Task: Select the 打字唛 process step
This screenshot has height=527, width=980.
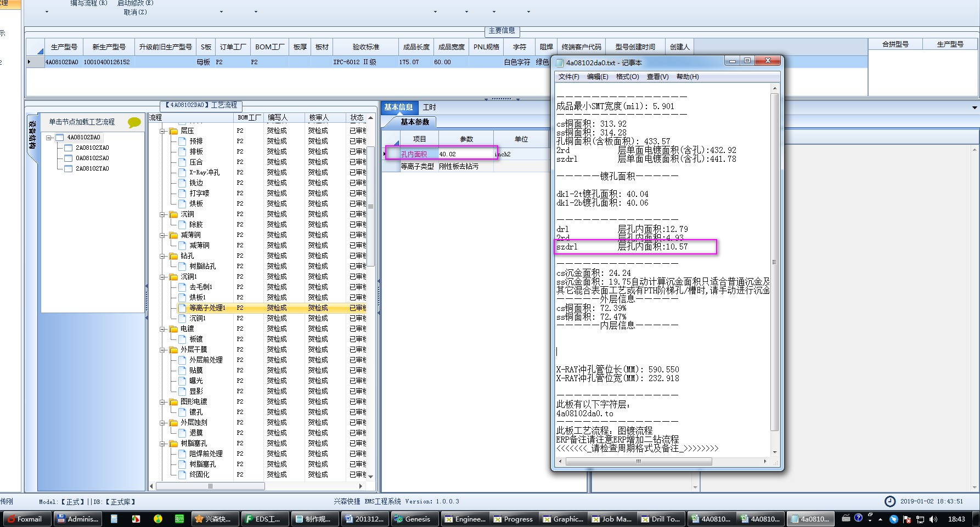Action: 199,194
